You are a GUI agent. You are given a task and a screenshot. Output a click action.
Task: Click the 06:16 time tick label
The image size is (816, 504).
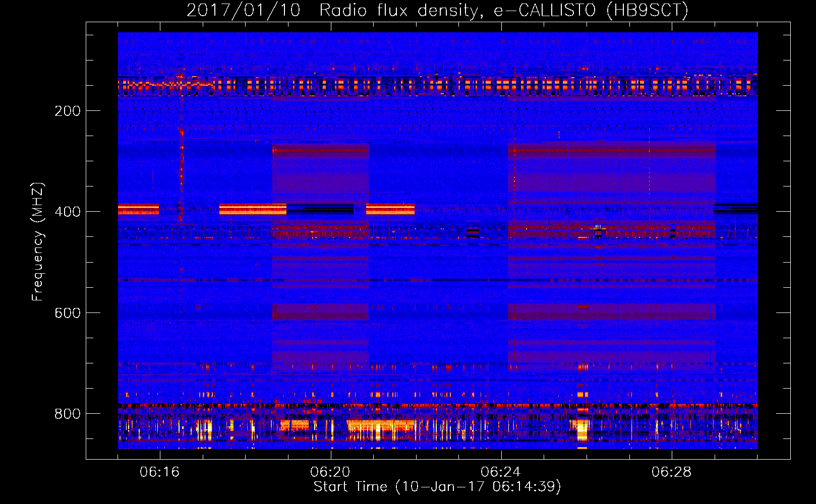(160, 472)
